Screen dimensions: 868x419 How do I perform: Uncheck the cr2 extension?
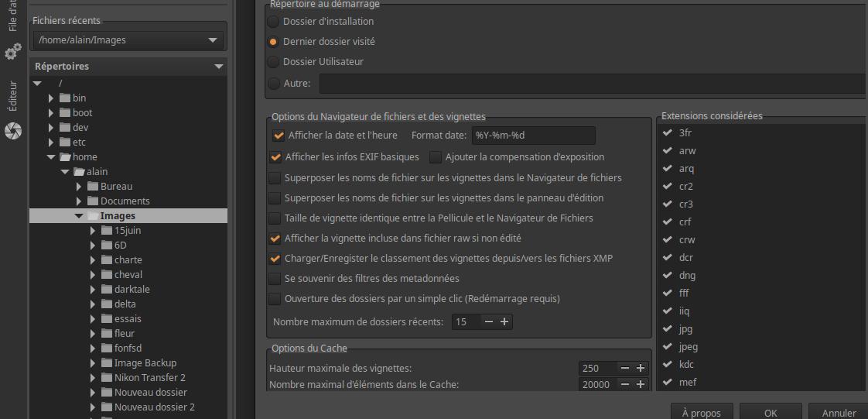pyautogui.click(x=667, y=186)
